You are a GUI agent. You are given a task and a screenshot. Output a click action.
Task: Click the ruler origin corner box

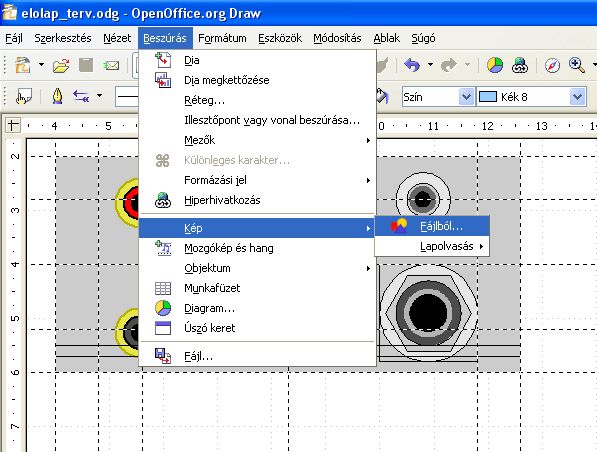point(13,125)
